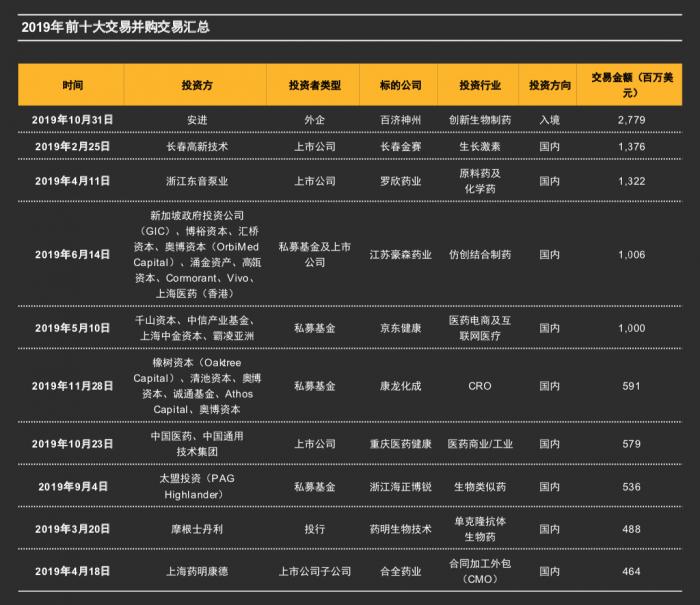
Task: Click the title 2019年前十大交易并购交易汇总
Action: coord(115,27)
